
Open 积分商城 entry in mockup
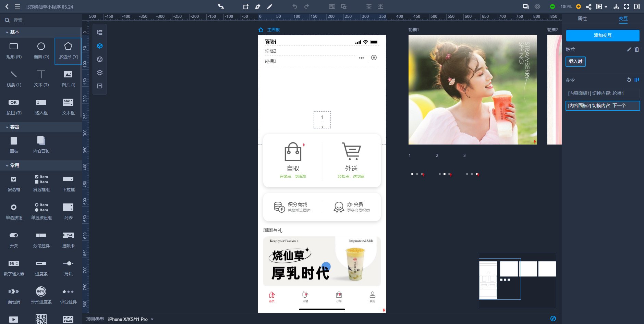tap(292, 207)
